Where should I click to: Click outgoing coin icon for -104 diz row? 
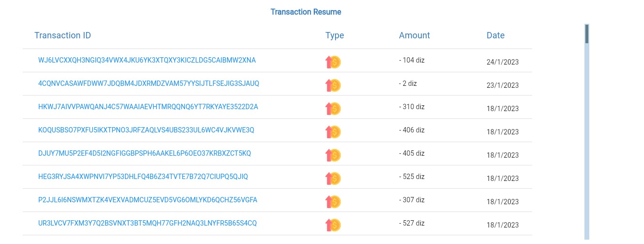point(333,62)
